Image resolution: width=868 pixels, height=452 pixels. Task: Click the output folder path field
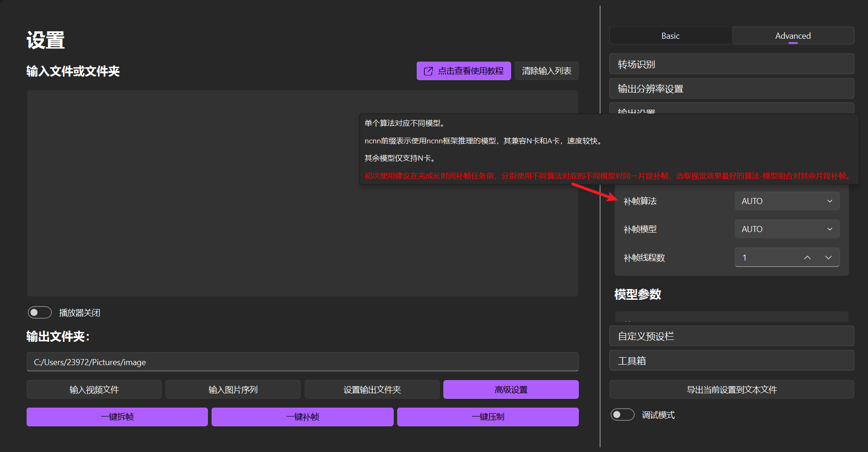click(303, 362)
